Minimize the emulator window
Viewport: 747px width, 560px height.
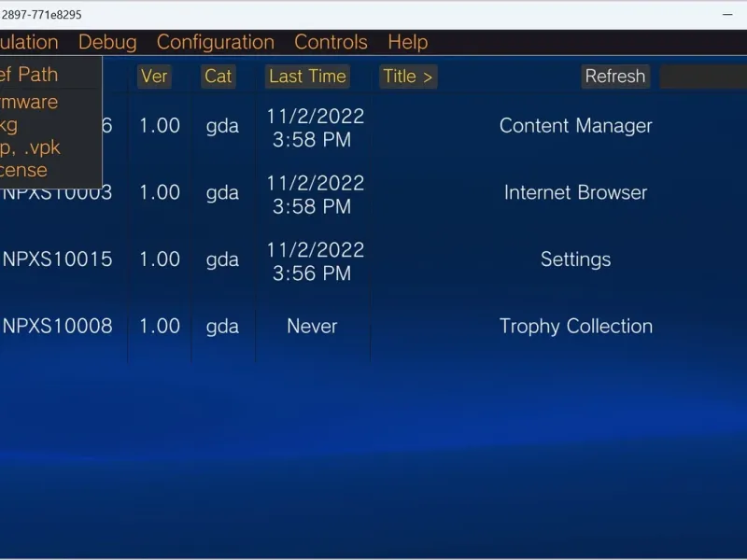click(727, 15)
